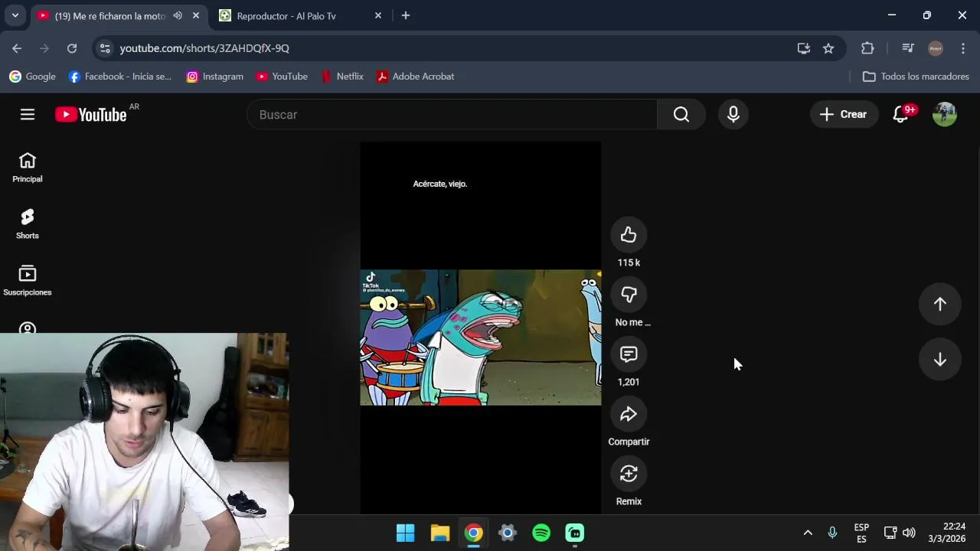This screenshot has height=551, width=980.
Task: Open File Explorer from the taskbar
Action: pyautogui.click(x=439, y=533)
